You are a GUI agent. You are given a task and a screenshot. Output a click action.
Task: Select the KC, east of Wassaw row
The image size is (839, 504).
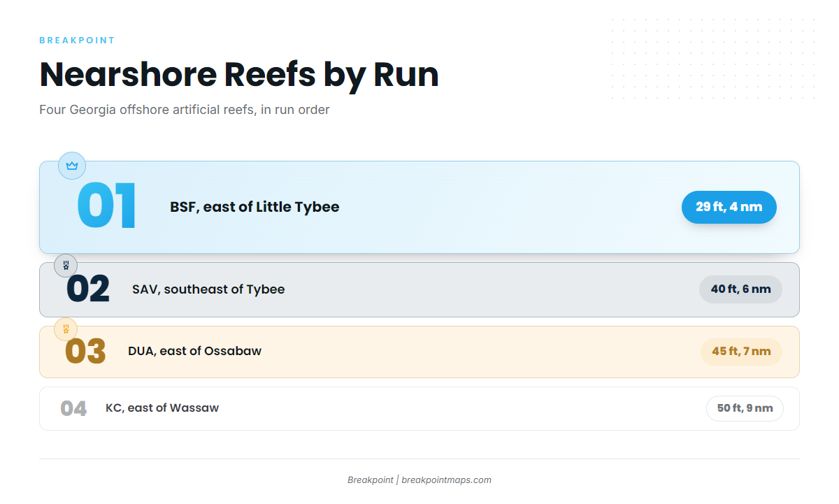pos(419,408)
